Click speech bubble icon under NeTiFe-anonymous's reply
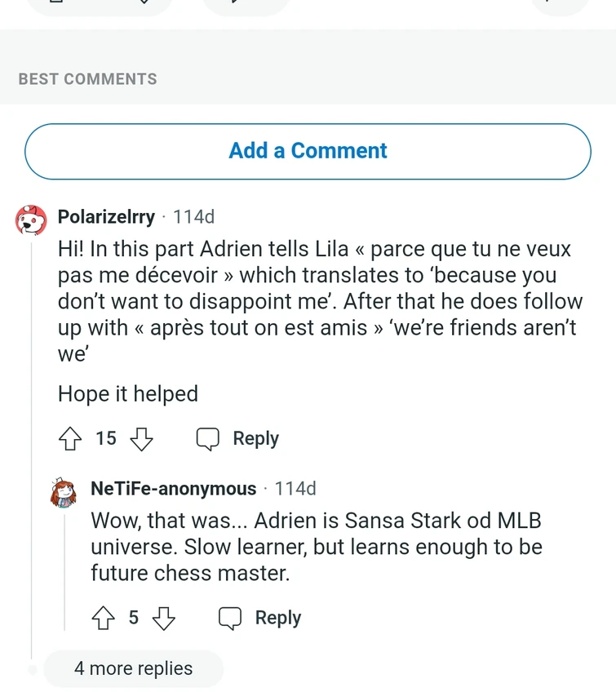 [230, 619]
